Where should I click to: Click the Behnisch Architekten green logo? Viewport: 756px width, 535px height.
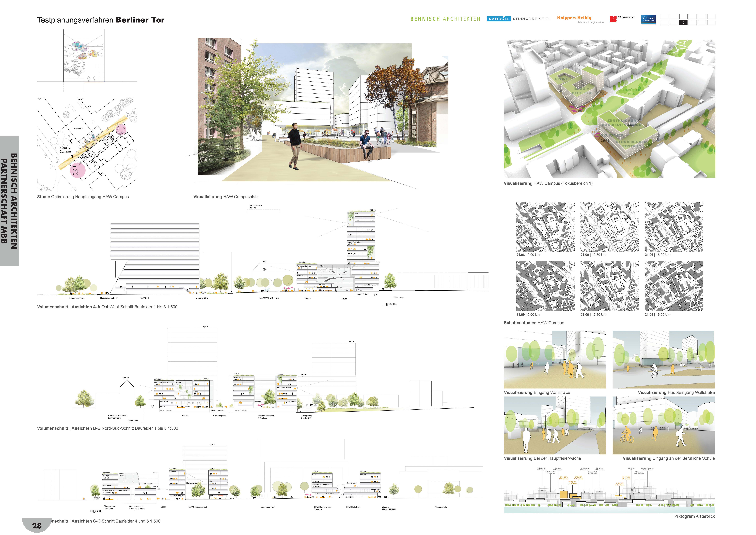(445, 19)
